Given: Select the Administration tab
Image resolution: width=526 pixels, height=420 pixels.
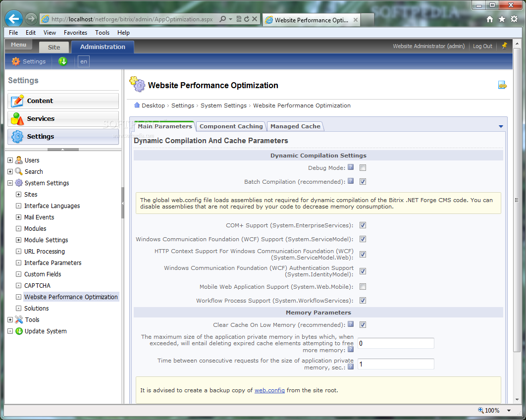Looking at the screenshot, I should (x=103, y=47).
